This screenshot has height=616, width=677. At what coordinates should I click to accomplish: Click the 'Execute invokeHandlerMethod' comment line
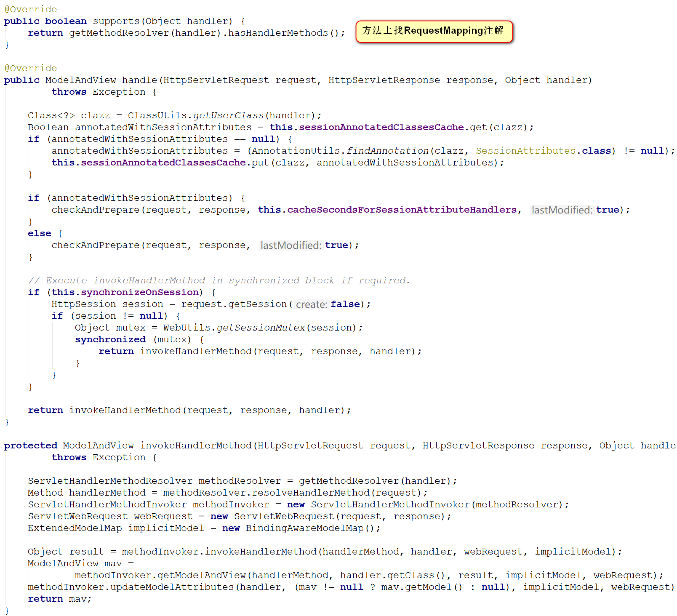point(219,280)
